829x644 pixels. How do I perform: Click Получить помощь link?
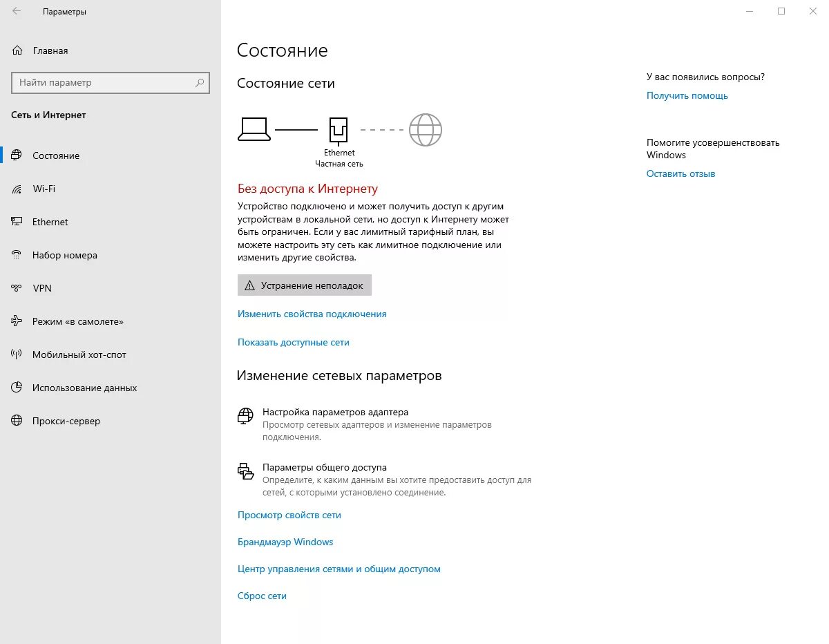pyautogui.click(x=687, y=95)
